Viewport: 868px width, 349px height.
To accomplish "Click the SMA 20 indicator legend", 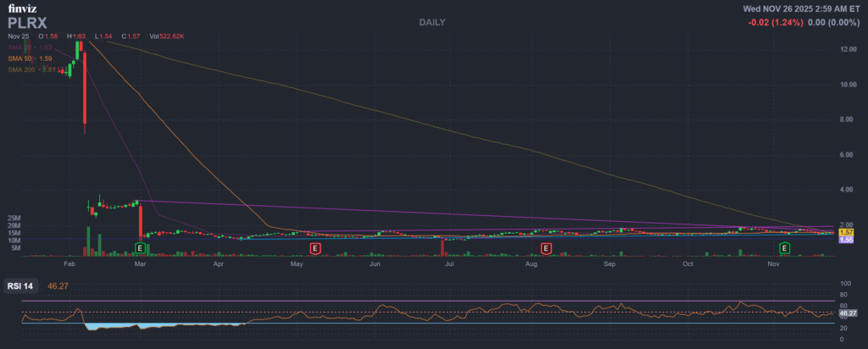I will (x=31, y=47).
